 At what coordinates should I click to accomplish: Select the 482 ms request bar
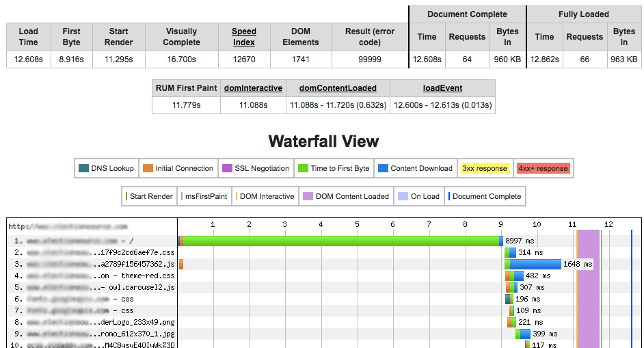[514, 276]
